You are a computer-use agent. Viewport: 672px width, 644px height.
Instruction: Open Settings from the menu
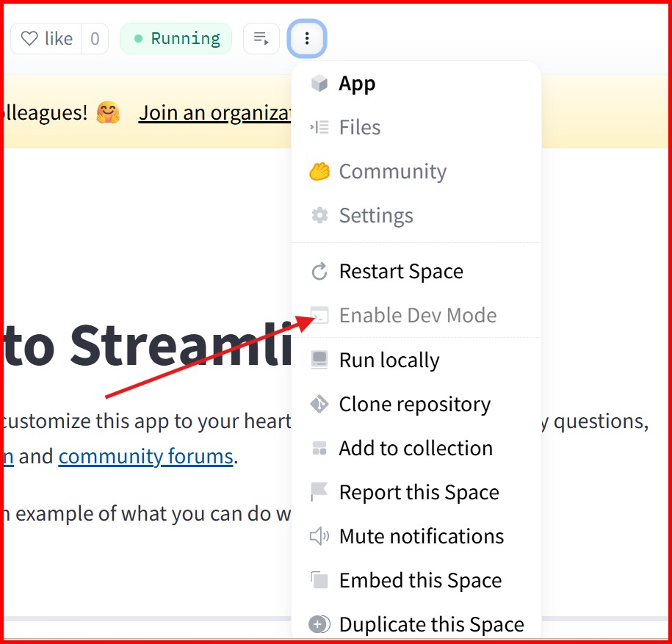(x=416, y=216)
